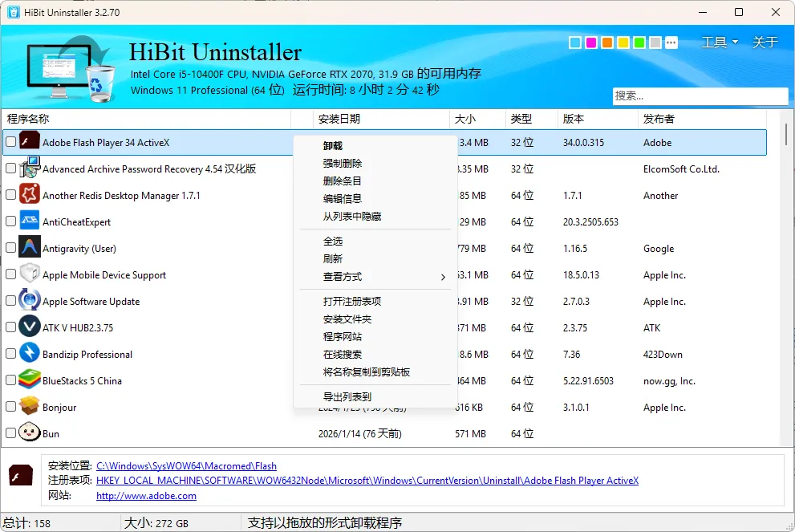This screenshot has width=795, height=532.
Task: Click the HiBit Uninstaller title bar icon
Action: click(x=13, y=12)
